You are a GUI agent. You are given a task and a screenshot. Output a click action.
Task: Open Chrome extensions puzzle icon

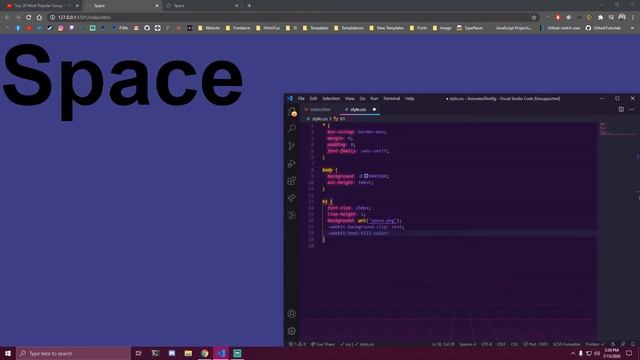[600, 18]
